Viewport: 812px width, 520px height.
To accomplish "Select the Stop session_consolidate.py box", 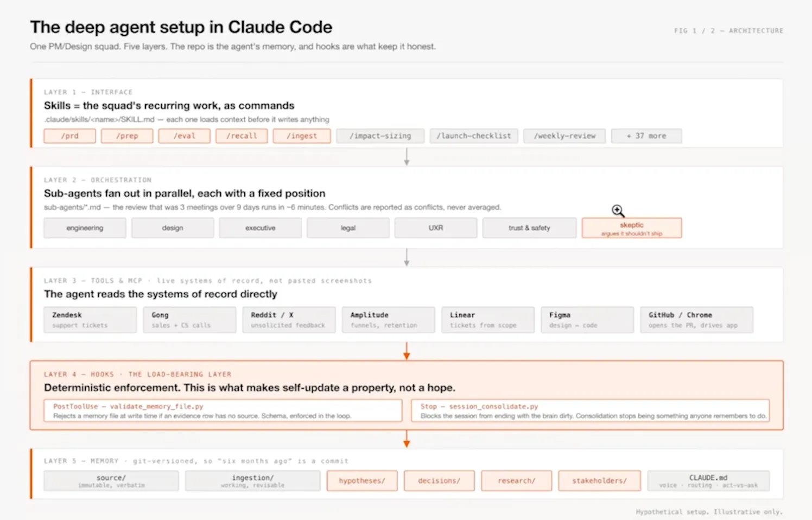I will coord(591,410).
